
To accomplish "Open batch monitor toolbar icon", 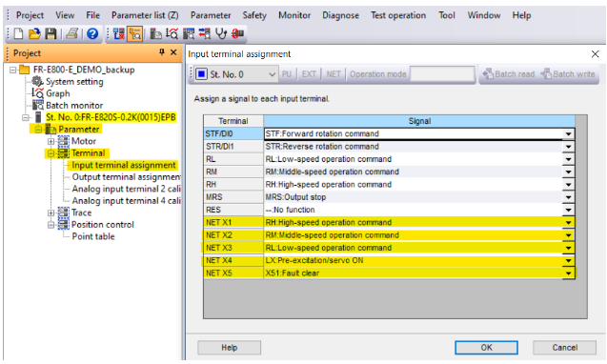I will point(189,33).
